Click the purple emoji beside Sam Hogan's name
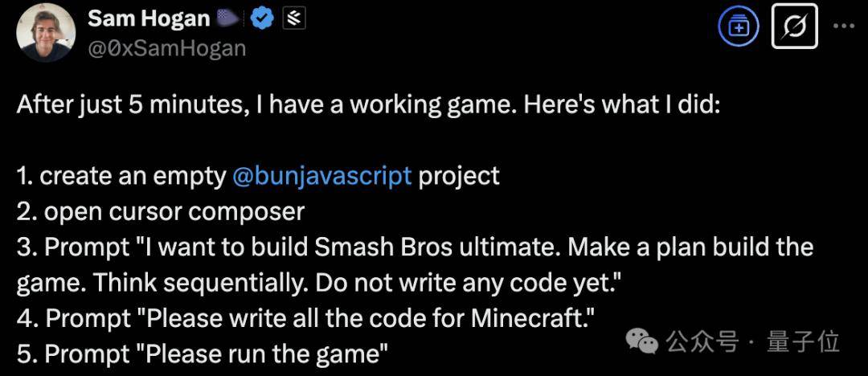The image size is (868, 376). (228, 19)
